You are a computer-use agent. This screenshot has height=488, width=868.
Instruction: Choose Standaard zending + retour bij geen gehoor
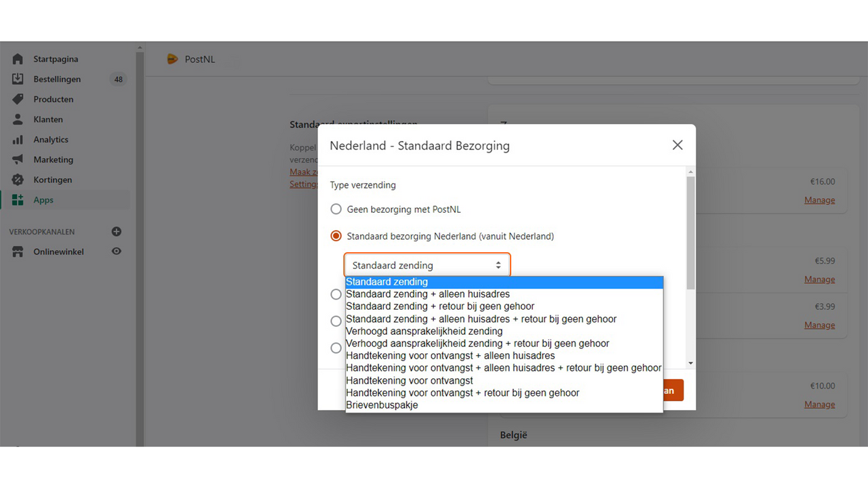pyautogui.click(x=504, y=306)
